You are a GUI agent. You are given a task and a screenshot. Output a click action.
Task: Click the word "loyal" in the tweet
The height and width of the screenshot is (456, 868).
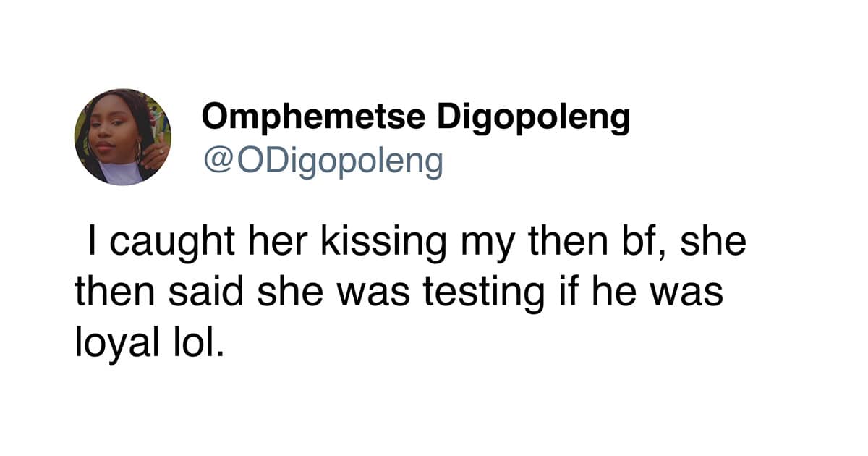115,346
